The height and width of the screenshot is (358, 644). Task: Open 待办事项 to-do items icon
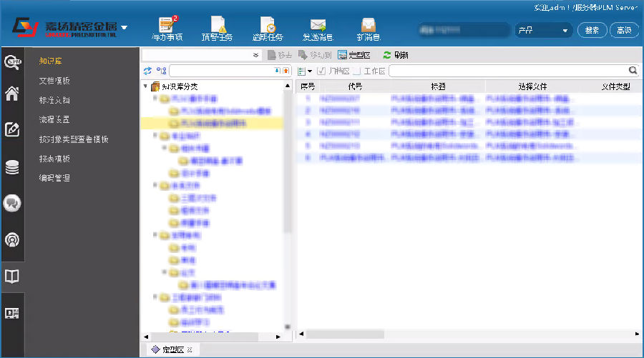point(167,27)
